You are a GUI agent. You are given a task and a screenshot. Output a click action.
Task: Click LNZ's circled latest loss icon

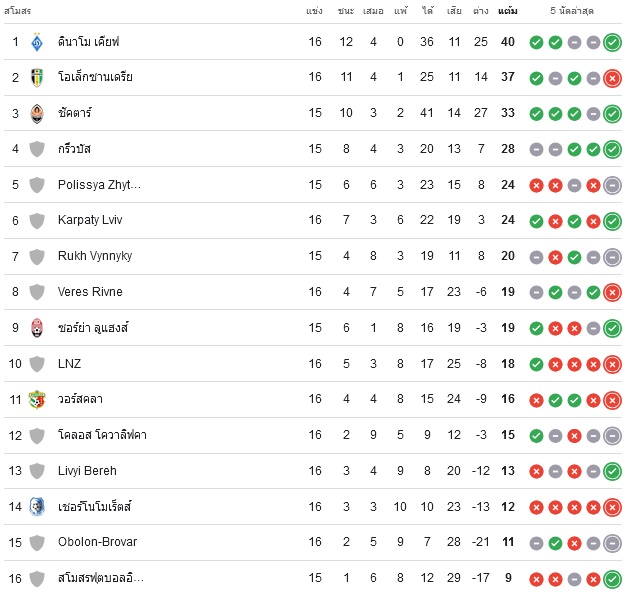[612, 364]
